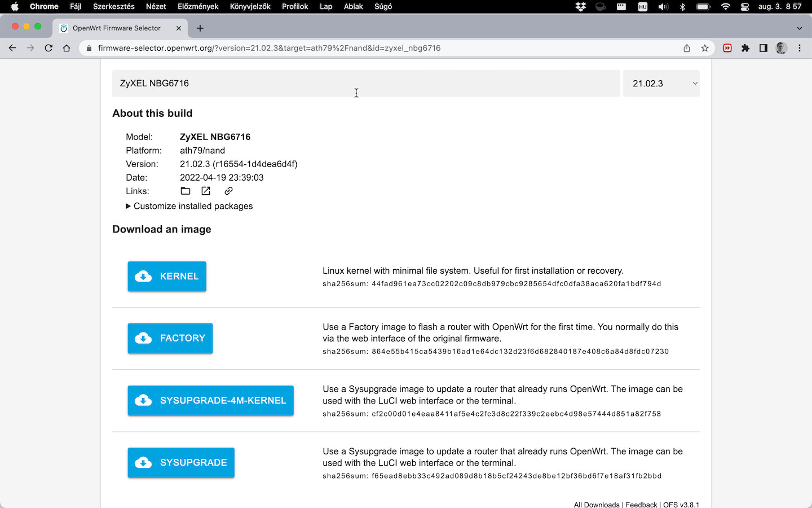The width and height of the screenshot is (812, 508).
Task: Open the Szerkesztés menu
Action: coord(114,7)
